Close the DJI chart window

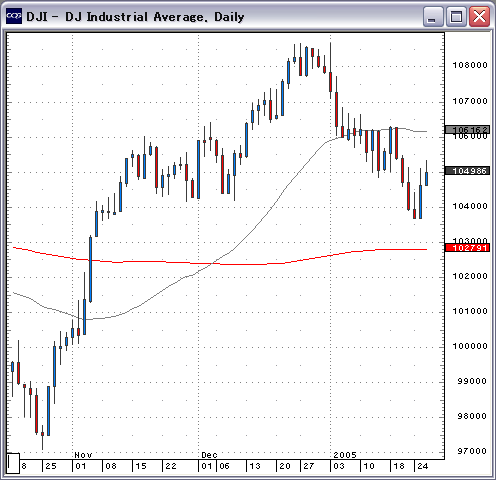(479, 16)
